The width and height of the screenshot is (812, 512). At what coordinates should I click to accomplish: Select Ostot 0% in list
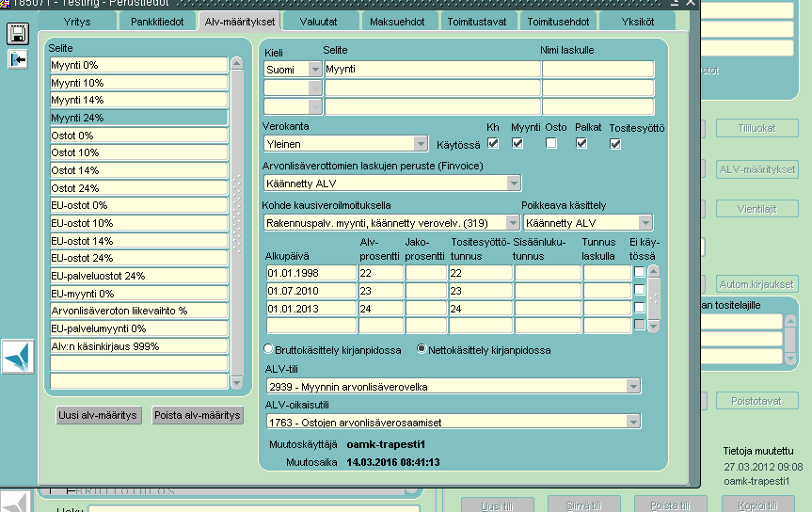click(x=139, y=136)
